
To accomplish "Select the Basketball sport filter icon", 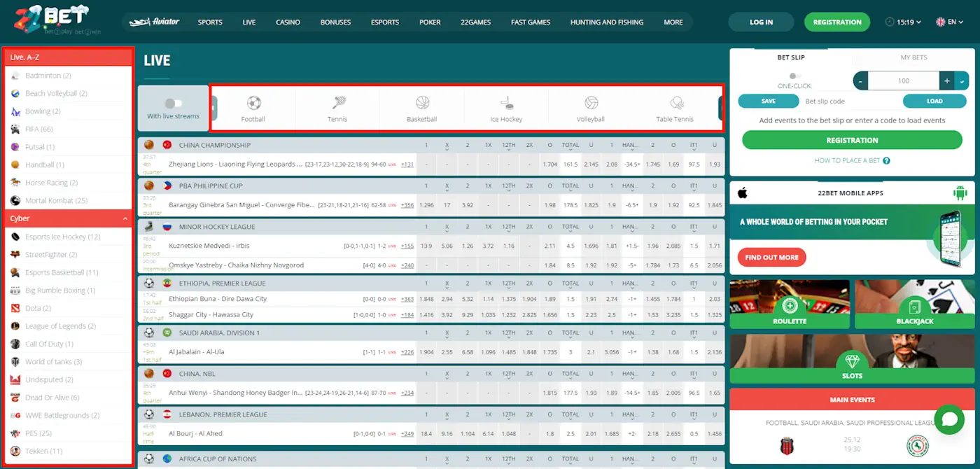I will [x=421, y=104].
